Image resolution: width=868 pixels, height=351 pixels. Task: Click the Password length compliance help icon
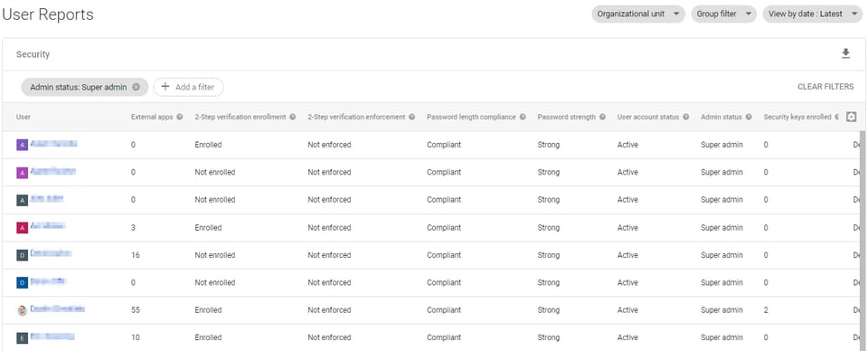coord(523,118)
